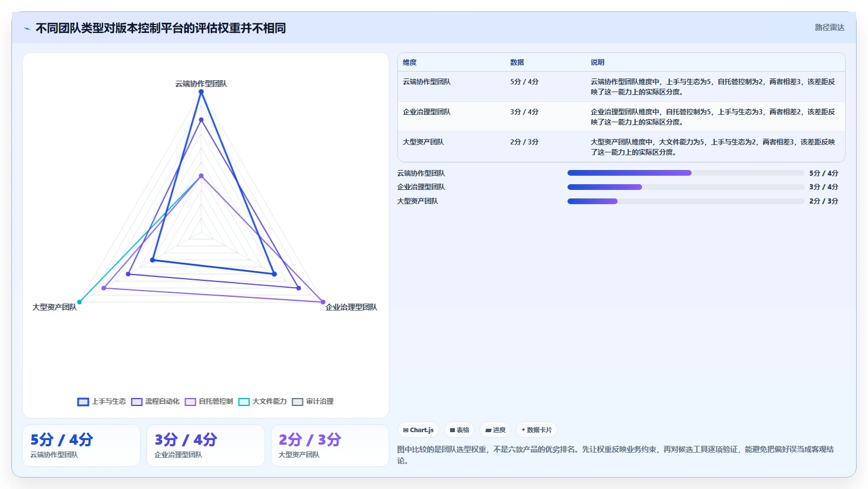Click the 5分 / 4分 table cell
Viewport: 868px width, 489px height.
(x=524, y=82)
